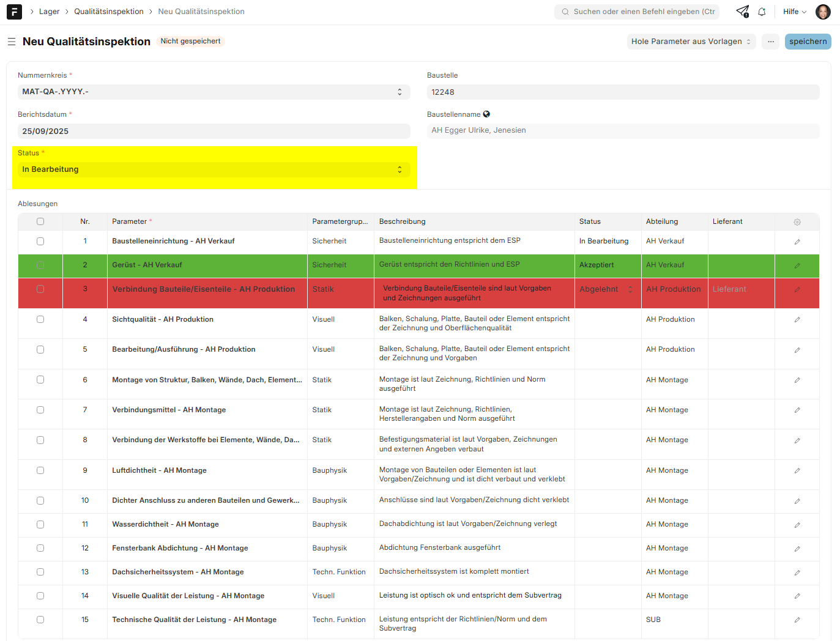840x641 pixels.
Task: Click the Berichtsdatum date field
Action: tap(214, 131)
